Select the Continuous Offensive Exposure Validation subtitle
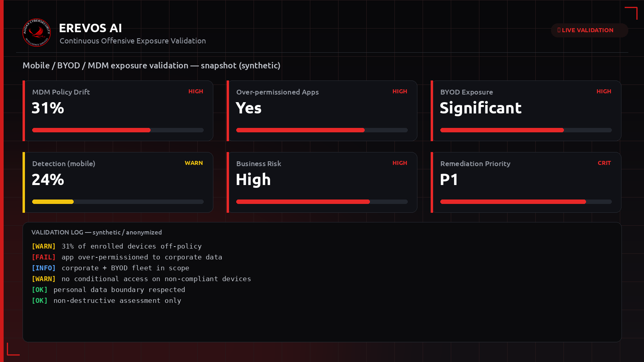 [x=133, y=41]
